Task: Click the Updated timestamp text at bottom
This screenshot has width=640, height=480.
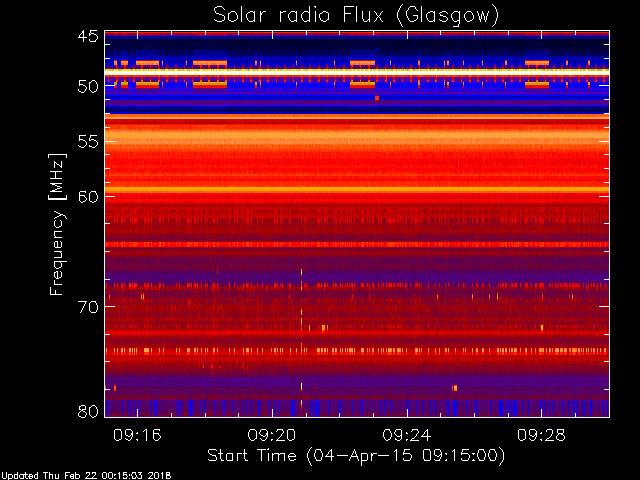Action: click(x=86, y=476)
